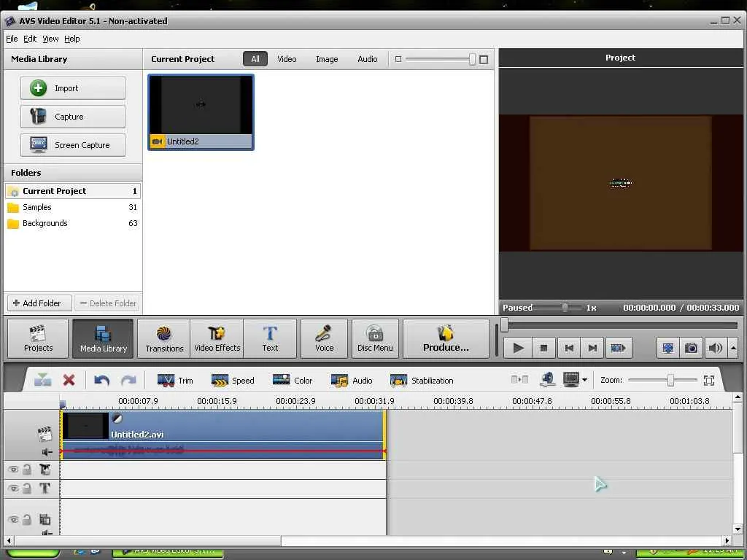Open the Projects panel
This screenshot has width=747, height=560.
coord(38,338)
